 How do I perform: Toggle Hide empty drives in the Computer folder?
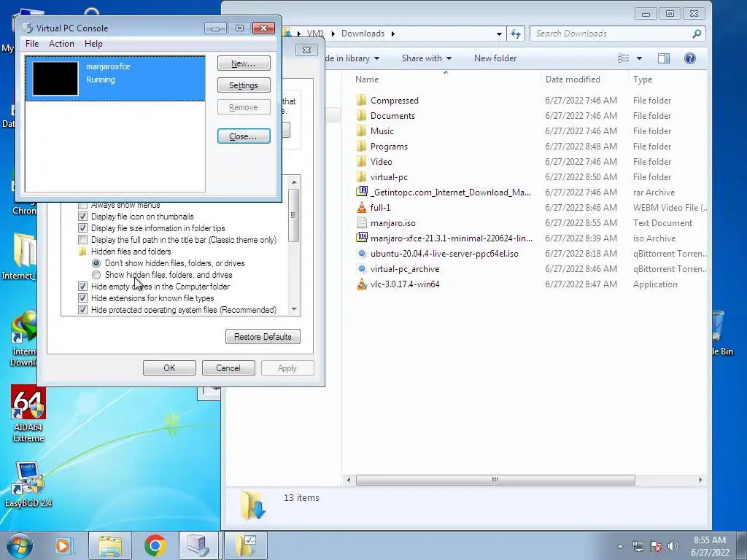pyautogui.click(x=82, y=286)
